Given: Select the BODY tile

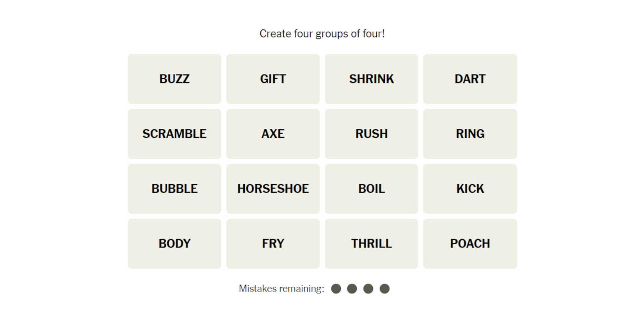Looking at the screenshot, I should [x=174, y=244].
